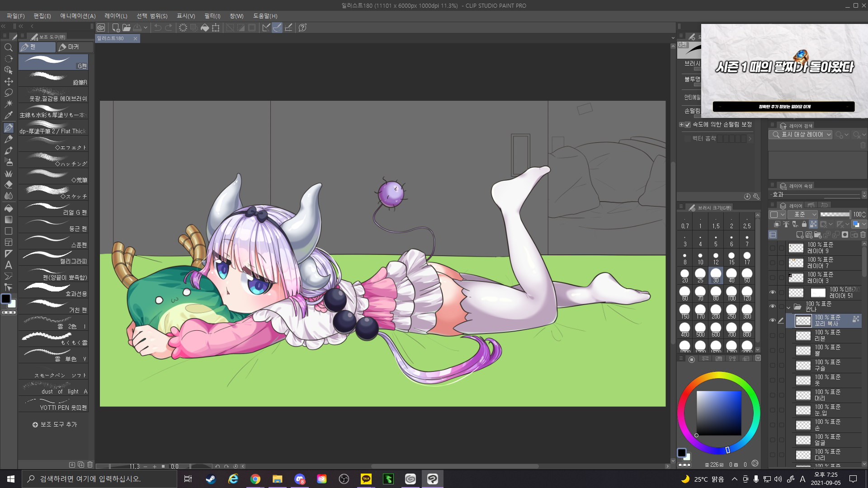Image resolution: width=868 pixels, height=488 pixels.
Task: Select the Text tool
Action: [8, 265]
